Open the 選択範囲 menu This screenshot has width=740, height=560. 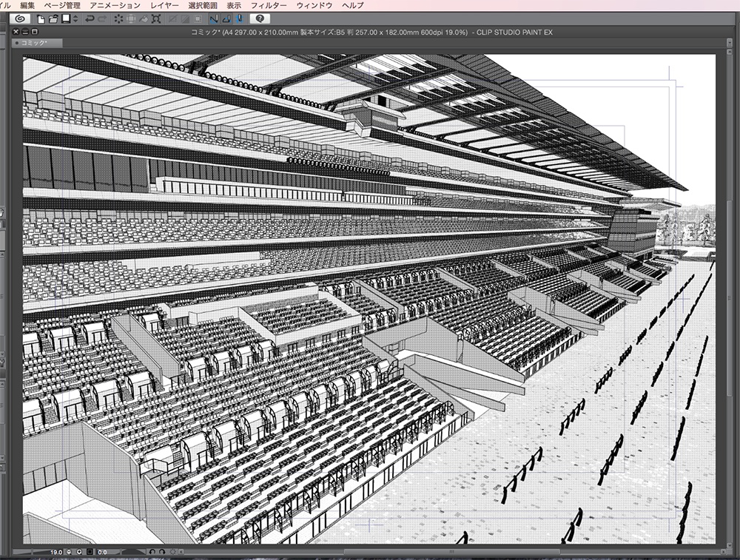coord(203,5)
